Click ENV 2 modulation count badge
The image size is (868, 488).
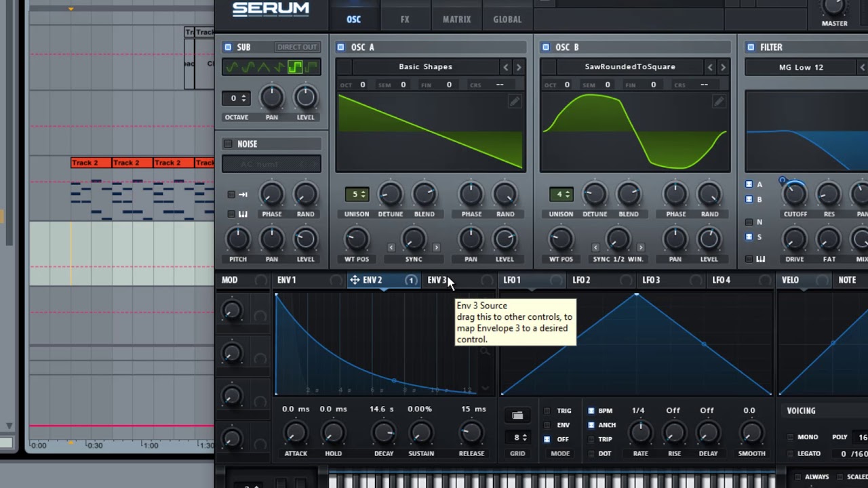[x=411, y=280]
